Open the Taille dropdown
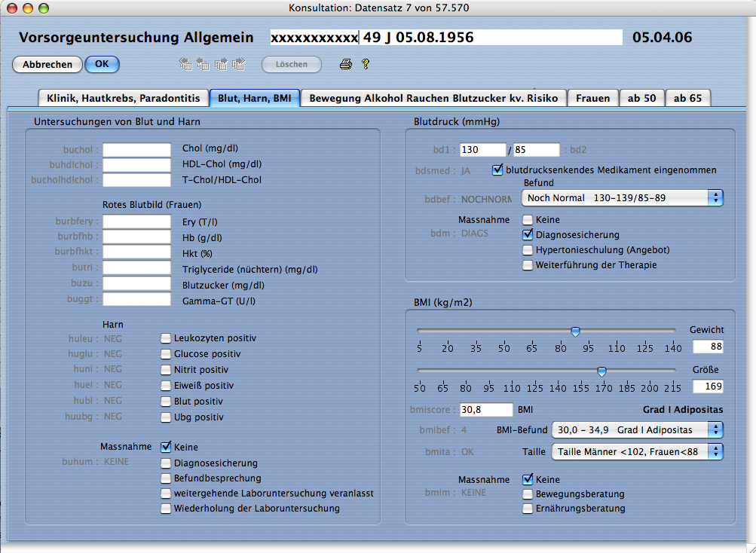Viewport: 756px width, 553px height. (x=637, y=452)
